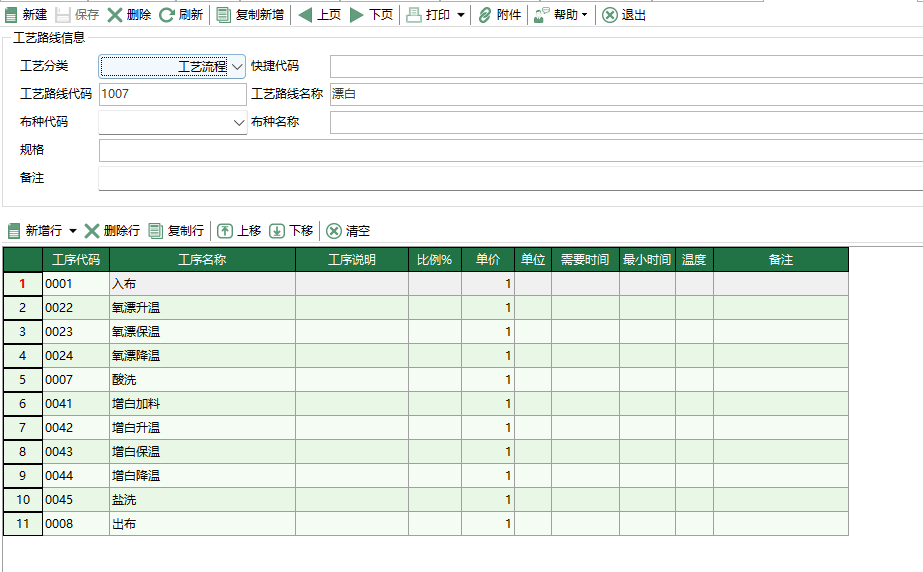Click the grid 备注 column header
923x572 pixels.
tap(781, 260)
